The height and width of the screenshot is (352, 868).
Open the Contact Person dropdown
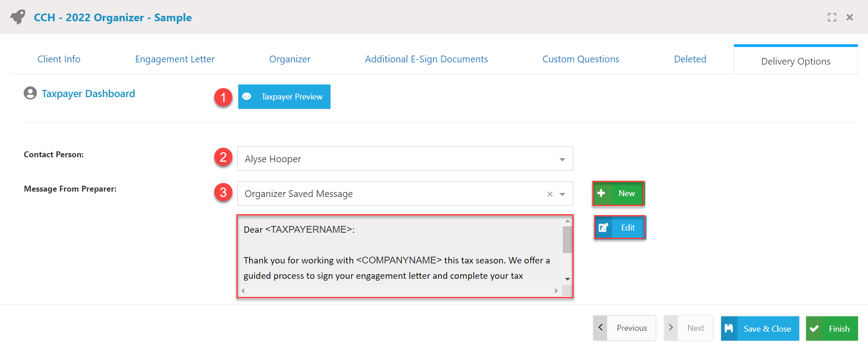[x=562, y=159]
